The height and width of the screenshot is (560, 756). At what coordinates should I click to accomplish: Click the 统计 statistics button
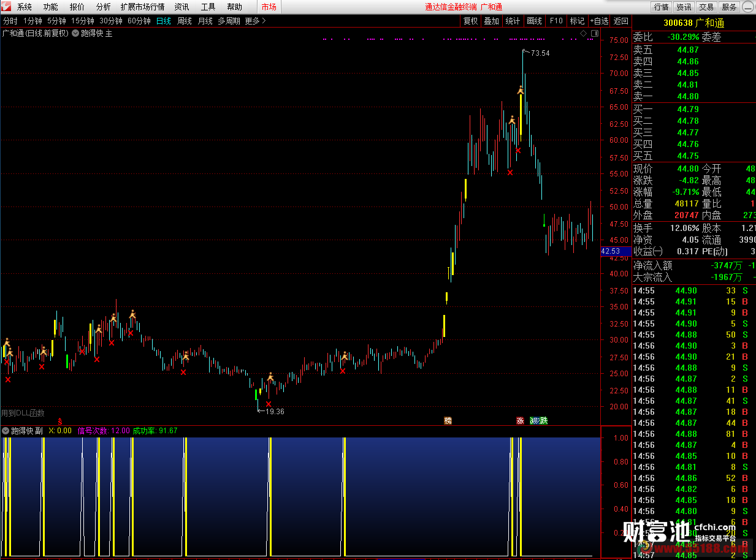pyautogui.click(x=513, y=21)
